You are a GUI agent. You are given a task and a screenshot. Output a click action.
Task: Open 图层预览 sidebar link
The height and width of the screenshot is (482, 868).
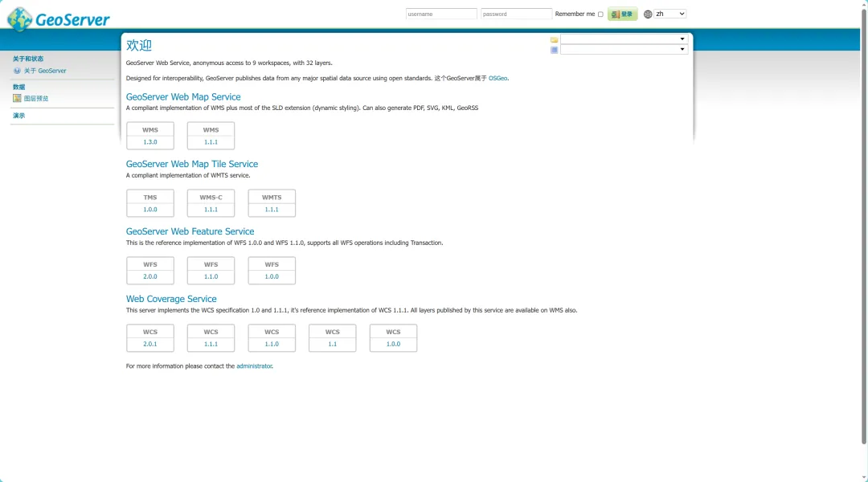36,99
